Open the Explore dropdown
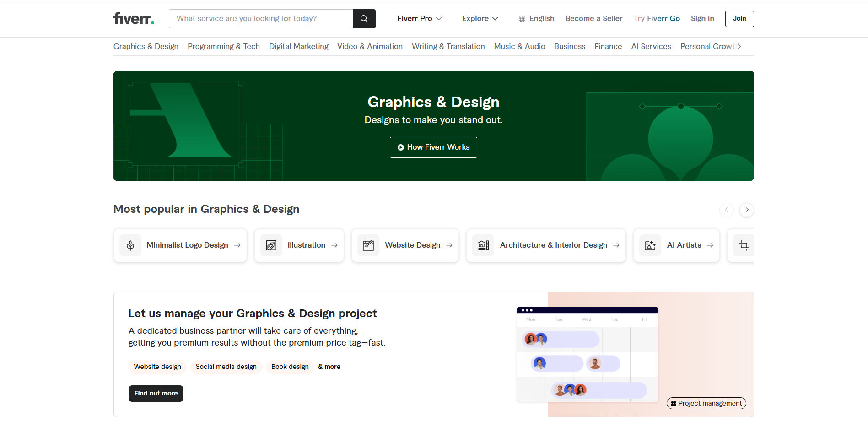The height and width of the screenshot is (433, 868). click(480, 19)
